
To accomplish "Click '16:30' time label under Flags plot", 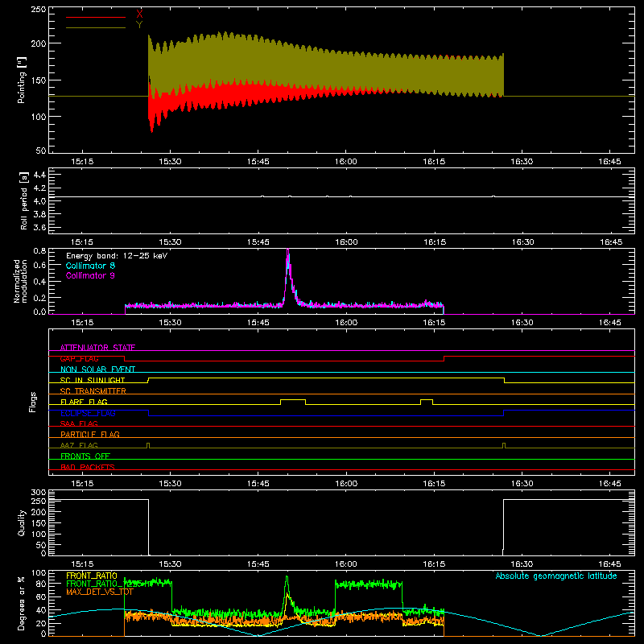I will tap(522, 484).
